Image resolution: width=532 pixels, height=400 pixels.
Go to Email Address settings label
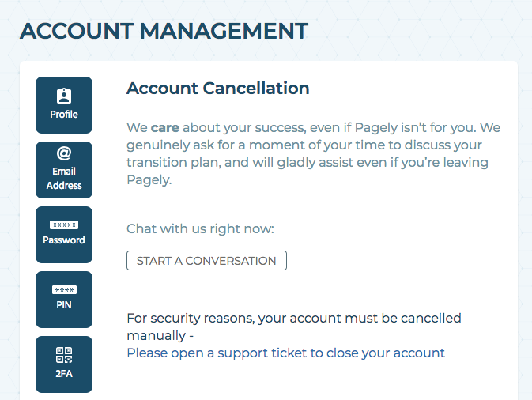64,179
